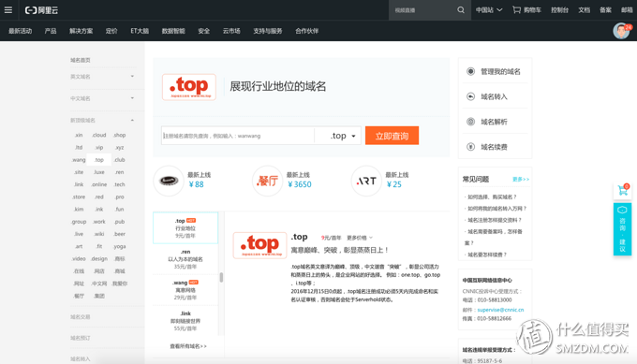Open 云市场 menu item

(231, 31)
